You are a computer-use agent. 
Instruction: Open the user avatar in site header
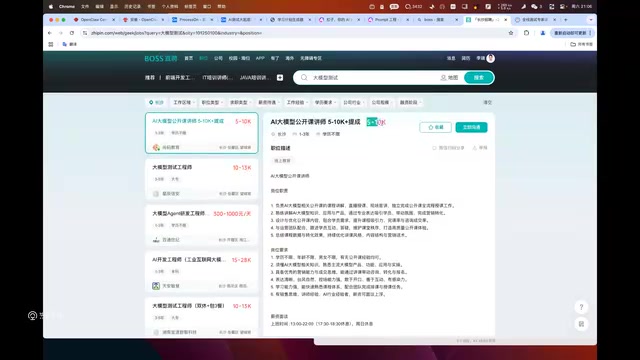[x=491, y=58]
